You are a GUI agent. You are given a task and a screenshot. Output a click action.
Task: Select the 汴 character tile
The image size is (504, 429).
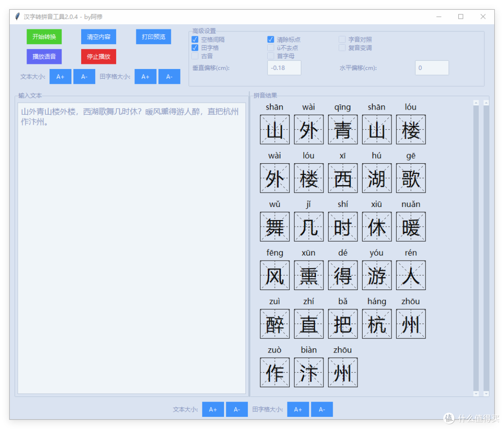pos(309,372)
